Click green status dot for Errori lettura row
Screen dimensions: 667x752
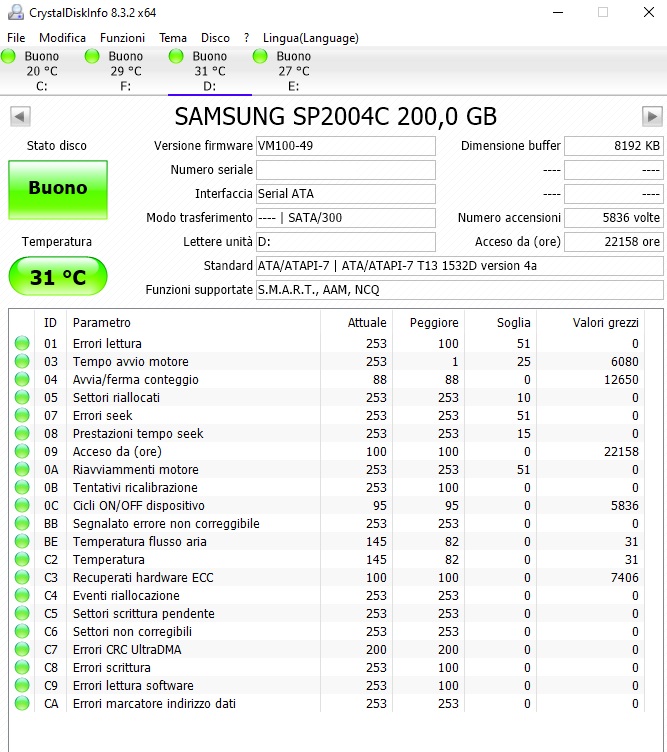(x=22, y=343)
